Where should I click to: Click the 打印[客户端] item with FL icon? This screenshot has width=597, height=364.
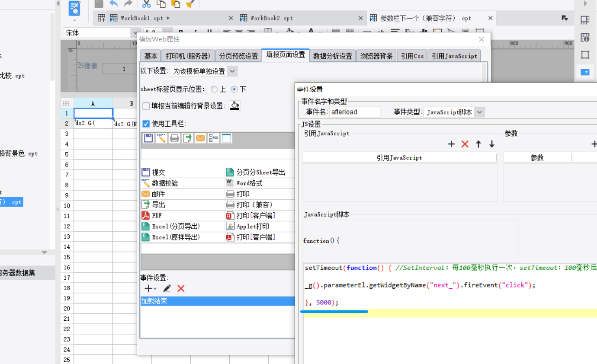260,215
